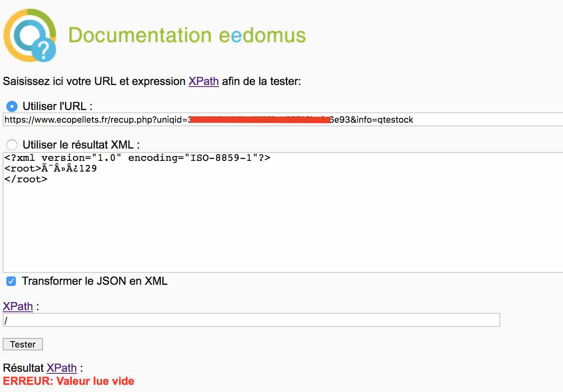563x392 pixels.
Task: Click the 'Transformer le JSON en XML' label text
Action: [94, 281]
